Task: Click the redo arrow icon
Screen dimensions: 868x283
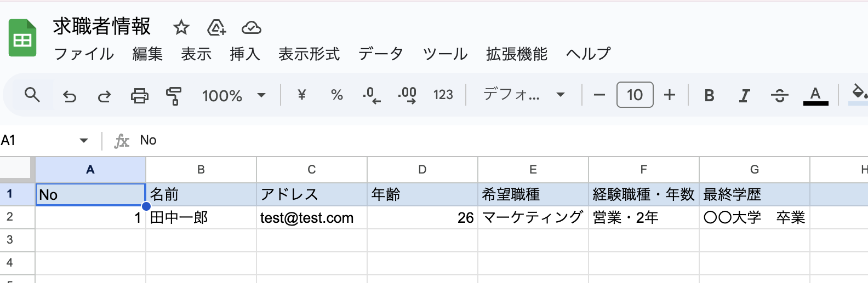Action: click(104, 96)
